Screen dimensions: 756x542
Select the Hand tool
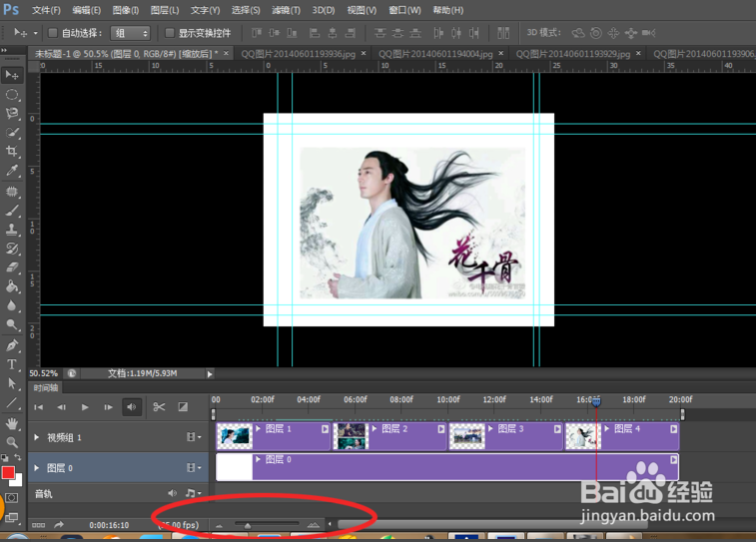point(12,423)
